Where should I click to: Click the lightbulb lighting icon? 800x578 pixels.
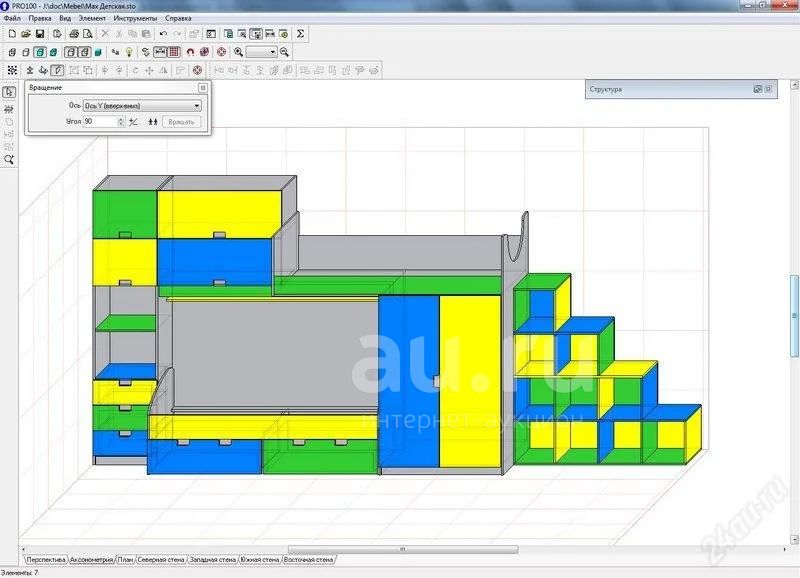click(130, 52)
